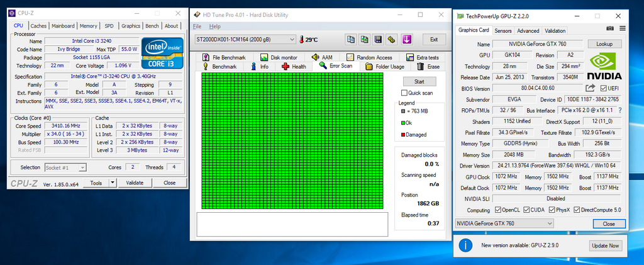644x265 pixels.
Task: Enable the Quick scan checkbox
Action: [x=404, y=93]
